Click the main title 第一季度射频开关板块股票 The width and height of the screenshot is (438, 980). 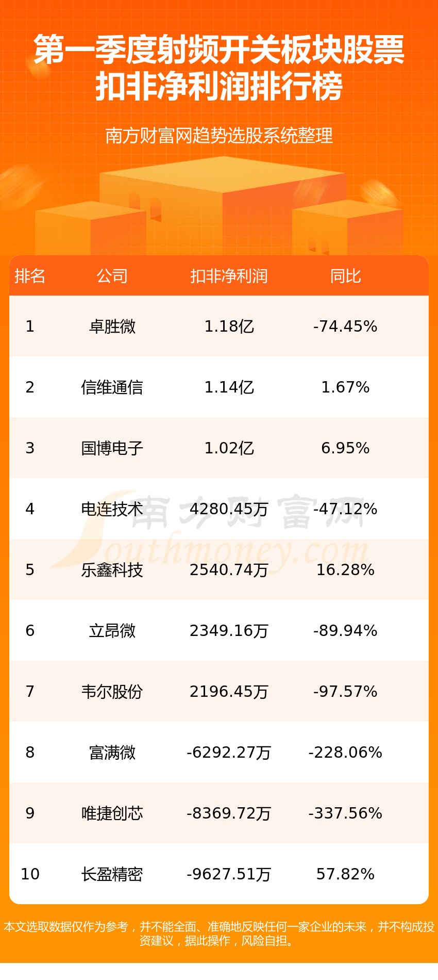pyautogui.click(x=219, y=50)
